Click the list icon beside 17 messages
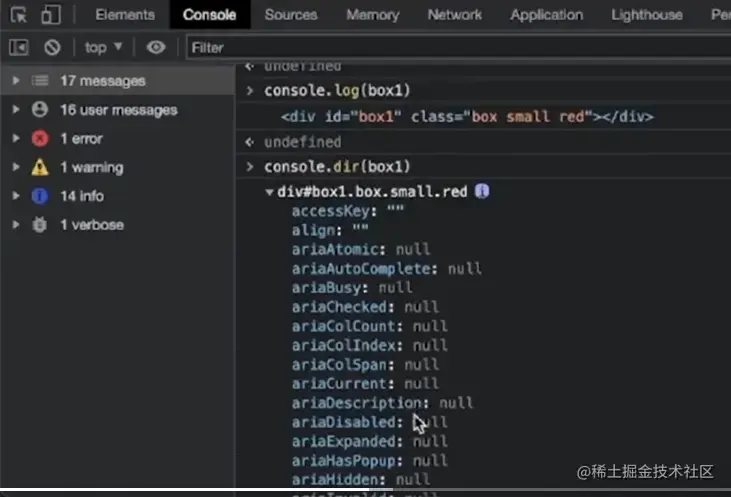Image resolution: width=731 pixels, height=497 pixels. pyautogui.click(x=40, y=81)
